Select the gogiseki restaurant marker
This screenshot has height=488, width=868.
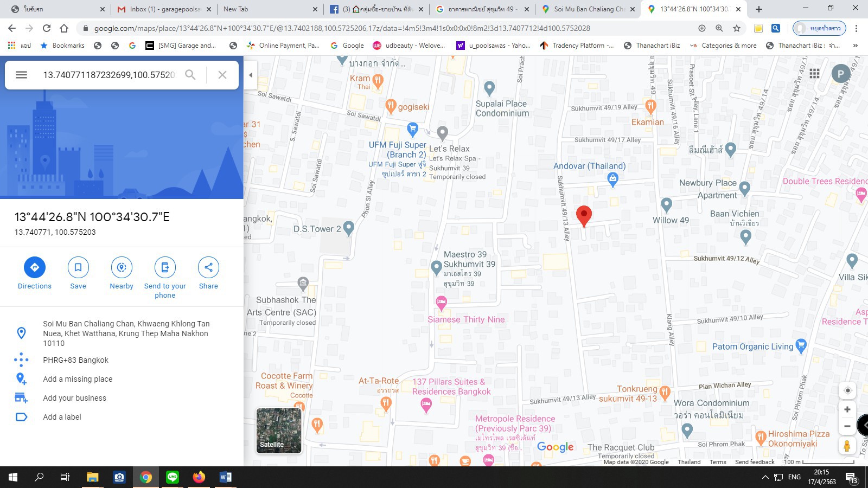click(391, 106)
